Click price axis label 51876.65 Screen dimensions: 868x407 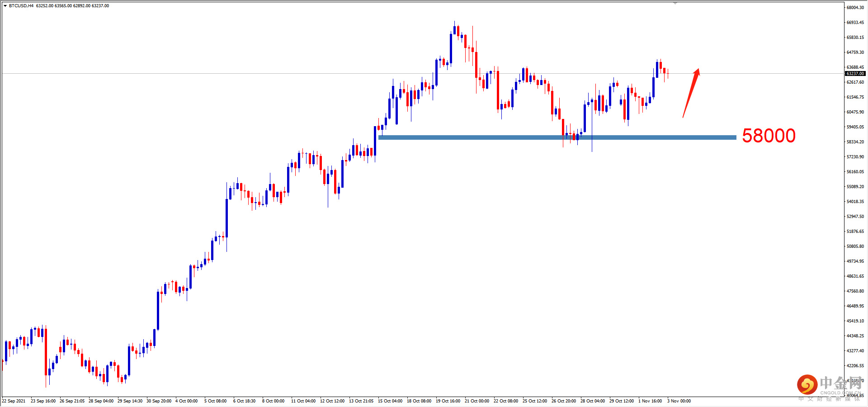855,232
